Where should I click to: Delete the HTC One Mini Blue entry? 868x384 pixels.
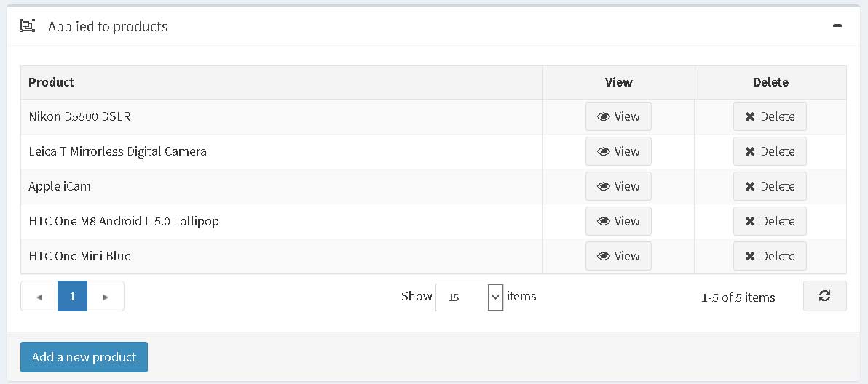point(770,256)
